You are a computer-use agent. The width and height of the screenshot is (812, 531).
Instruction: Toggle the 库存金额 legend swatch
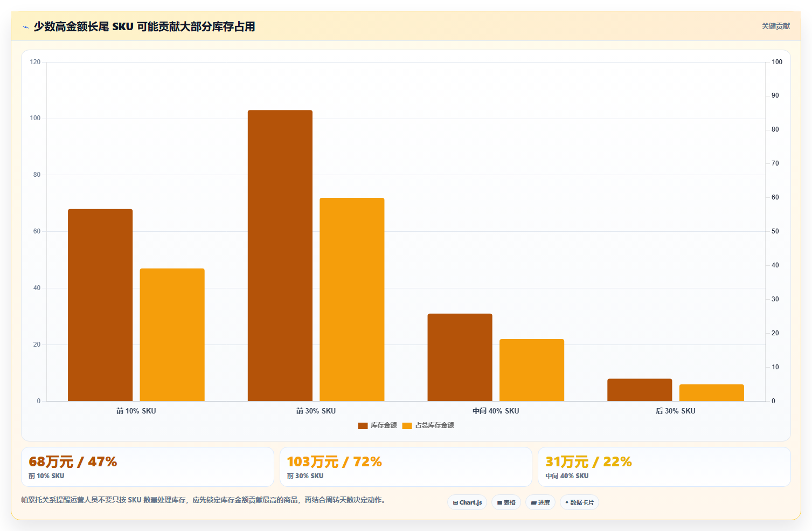pyautogui.click(x=363, y=425)
